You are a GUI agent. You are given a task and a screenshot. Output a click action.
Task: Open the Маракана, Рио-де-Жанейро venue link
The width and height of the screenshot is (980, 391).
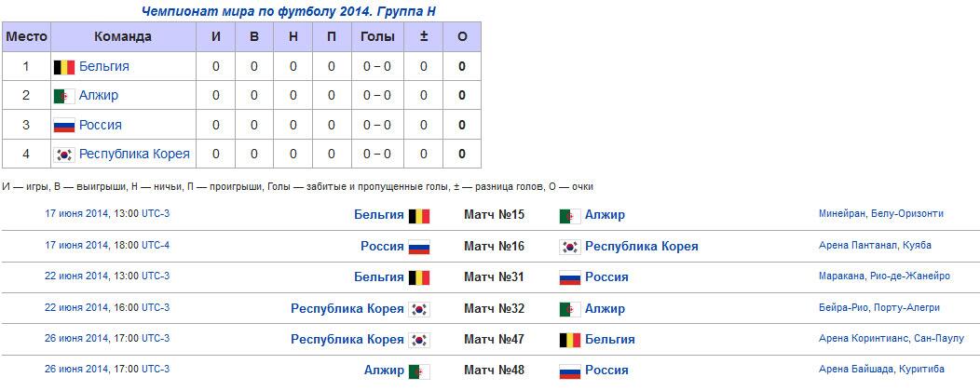tap(884, 276)
